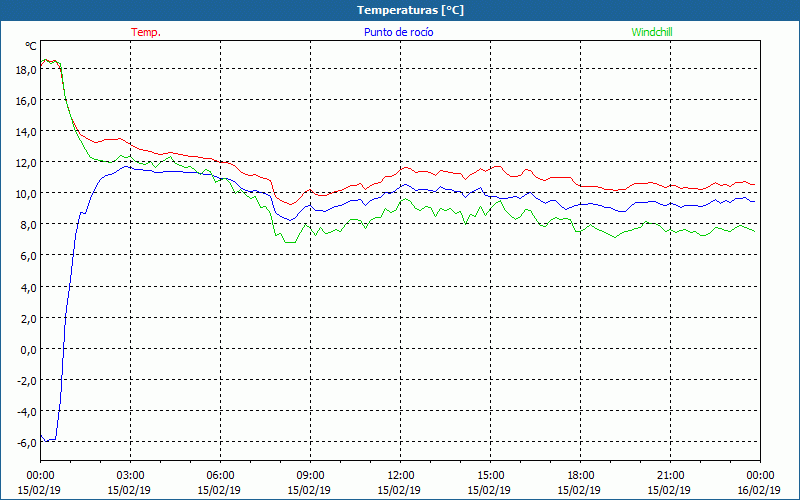Click the Punto de rocío legend label
The image size is (800, 500).
[398, 32]
